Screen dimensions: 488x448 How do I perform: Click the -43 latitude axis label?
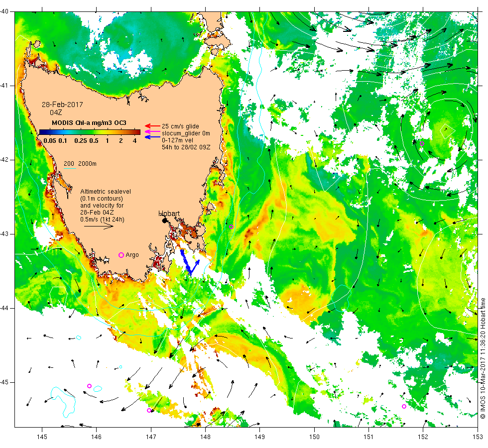4,234
